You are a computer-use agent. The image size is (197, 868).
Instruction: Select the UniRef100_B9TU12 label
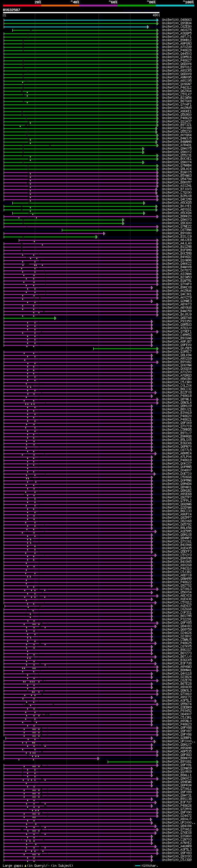177,67
